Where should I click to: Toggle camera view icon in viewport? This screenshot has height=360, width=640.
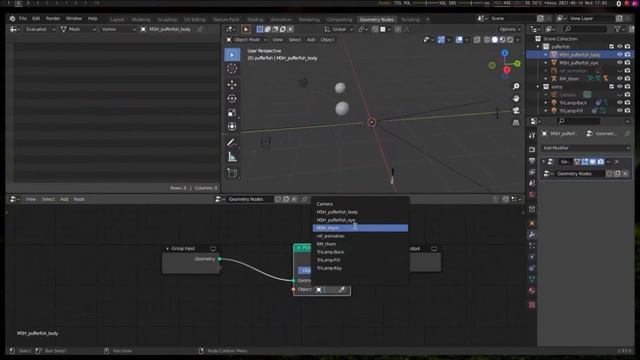click(x=516, y=111)
